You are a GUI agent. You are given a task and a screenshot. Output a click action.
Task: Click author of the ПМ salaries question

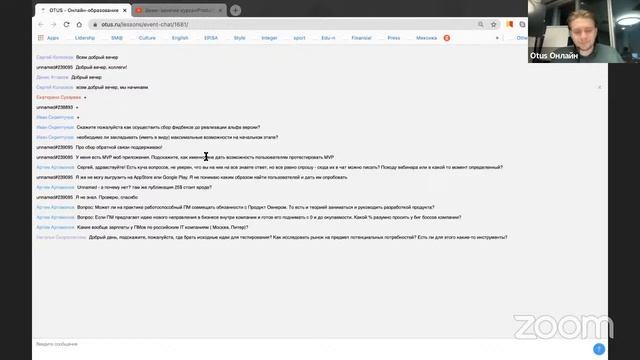point(55,227)
